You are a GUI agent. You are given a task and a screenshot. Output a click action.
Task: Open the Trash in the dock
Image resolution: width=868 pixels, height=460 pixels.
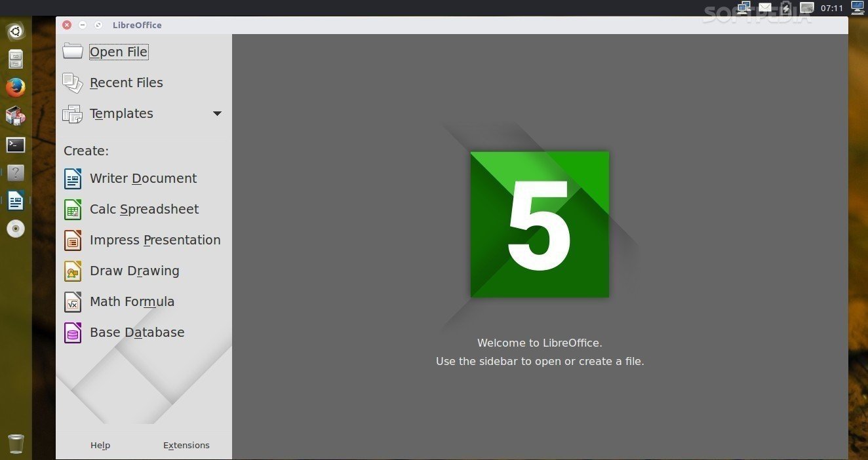16,444
